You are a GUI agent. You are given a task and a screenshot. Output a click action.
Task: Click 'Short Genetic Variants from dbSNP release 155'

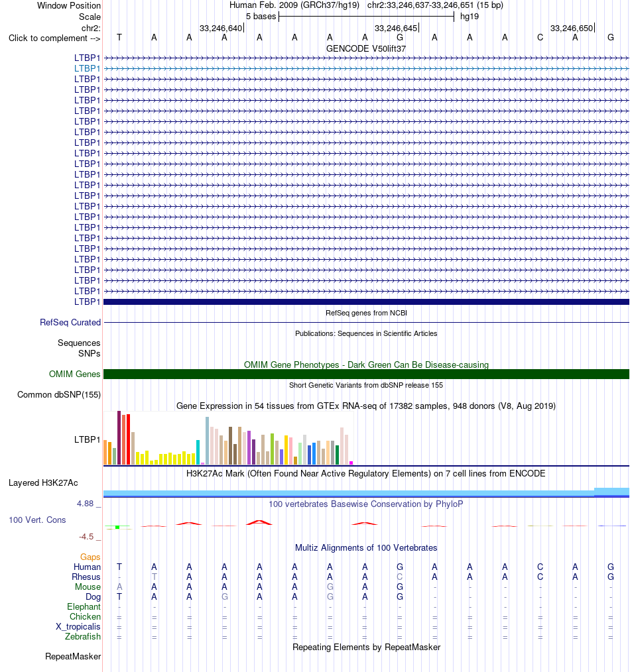[366, 385]
